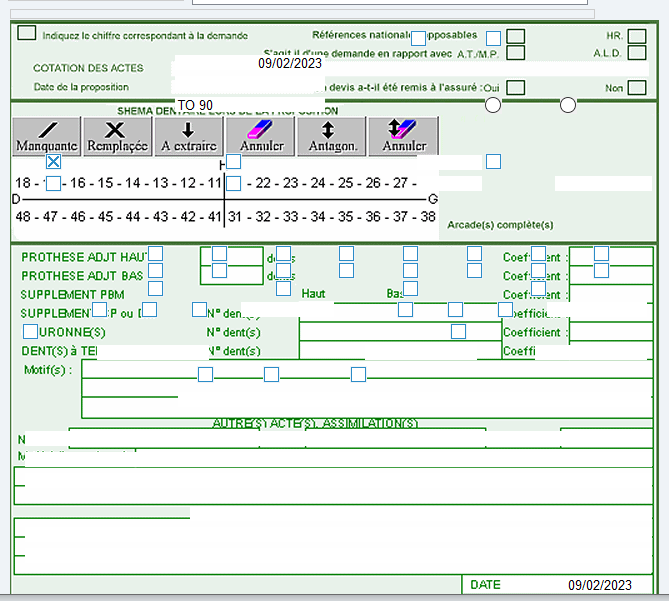Select lower tooth 45
Image resolution: width=669 pixels, height=601 pixels.
tap(105, 217)
